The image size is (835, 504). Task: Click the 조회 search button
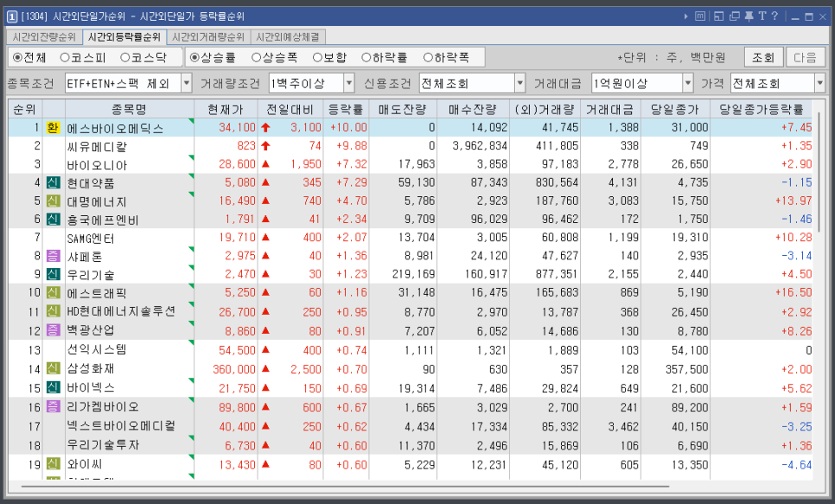click(763, 57)
